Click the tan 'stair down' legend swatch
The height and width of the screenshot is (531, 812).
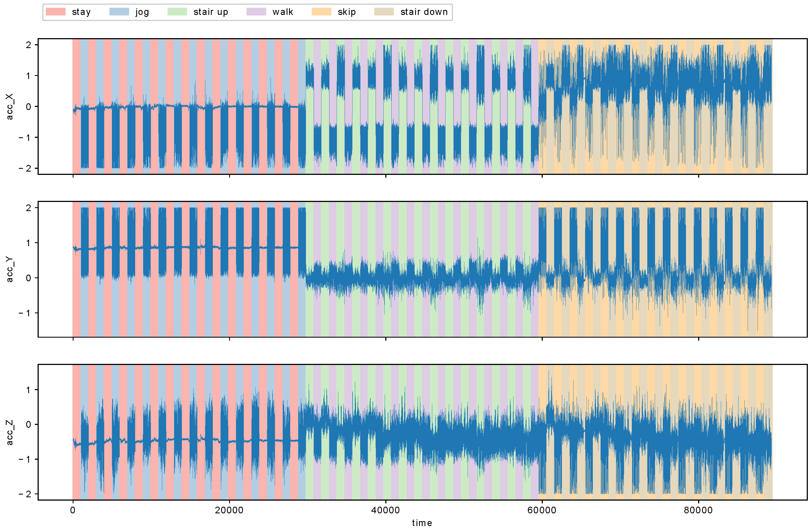384,12
